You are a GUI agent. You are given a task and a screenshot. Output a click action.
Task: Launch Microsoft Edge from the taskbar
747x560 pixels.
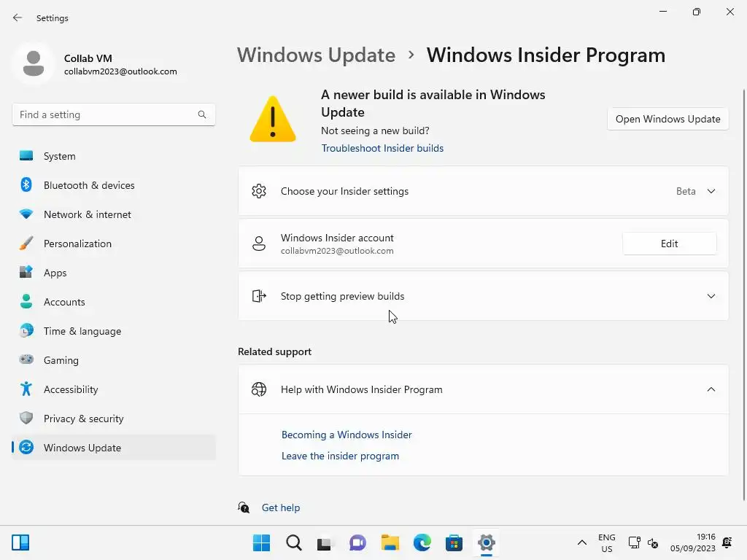point(422,542)
